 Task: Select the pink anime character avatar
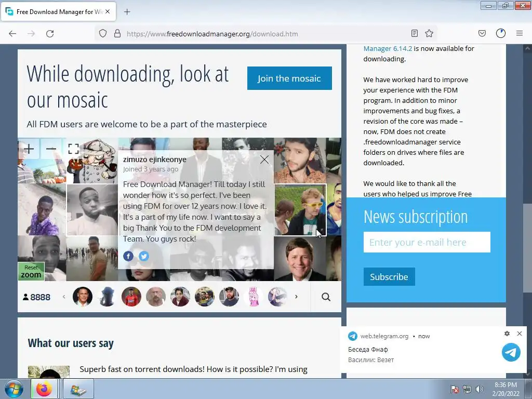coord(254,297)
